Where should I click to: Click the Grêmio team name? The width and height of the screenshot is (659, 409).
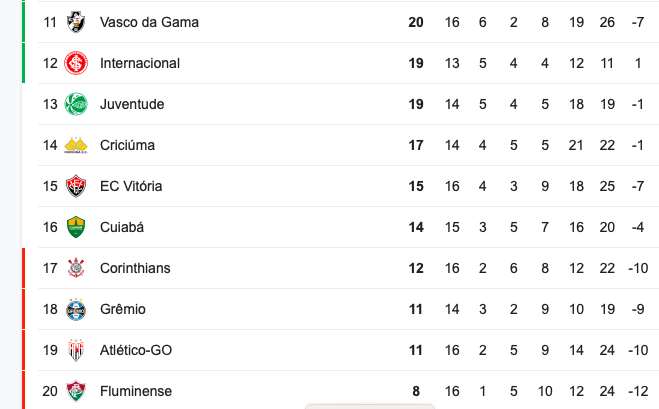123,309
